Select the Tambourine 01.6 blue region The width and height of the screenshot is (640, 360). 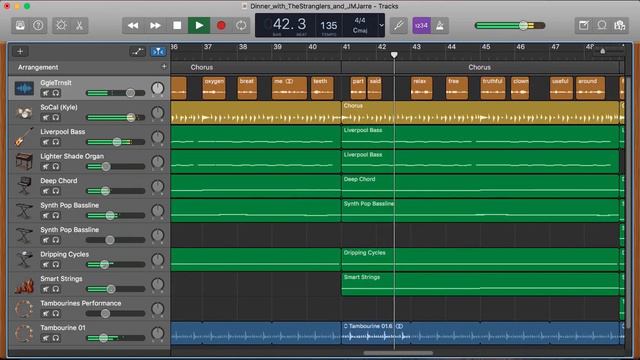click(x=481, y=333)
